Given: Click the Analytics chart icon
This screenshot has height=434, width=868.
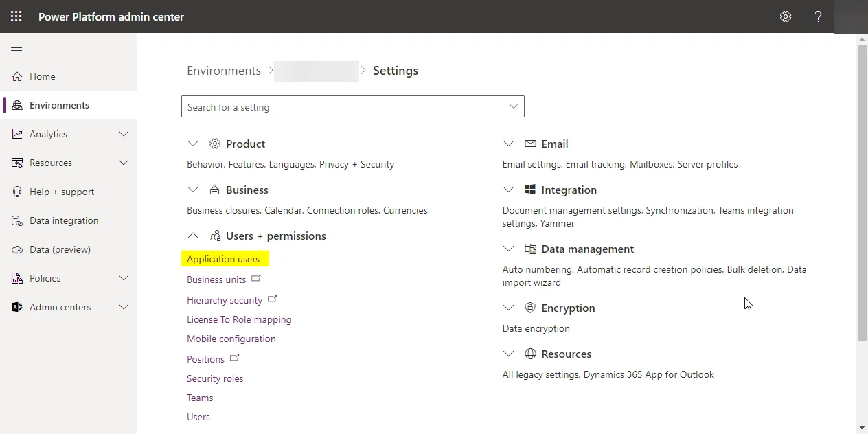Looking at the screenshot, I should click(x=17, y=134).
